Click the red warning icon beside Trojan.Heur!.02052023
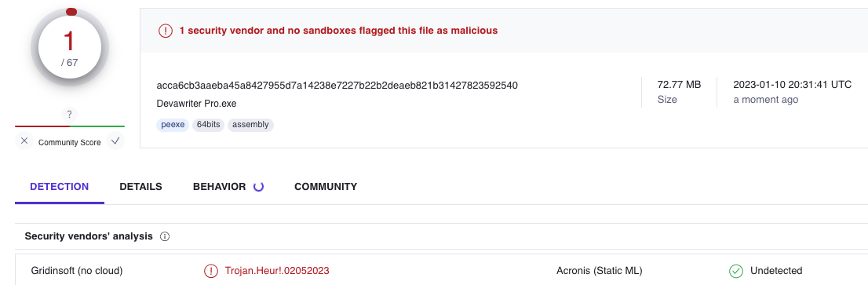This screenshot has height=285, width=868. [210, 271]
